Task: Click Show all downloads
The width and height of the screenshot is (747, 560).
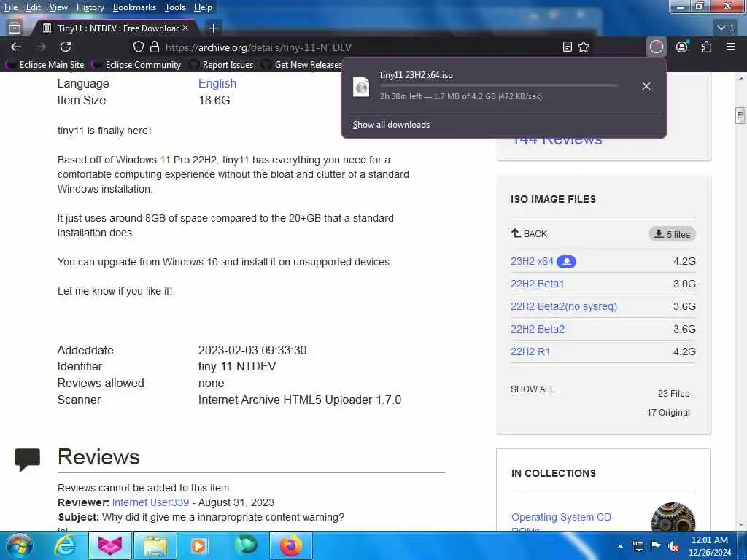Action: (x=391, y=124)
